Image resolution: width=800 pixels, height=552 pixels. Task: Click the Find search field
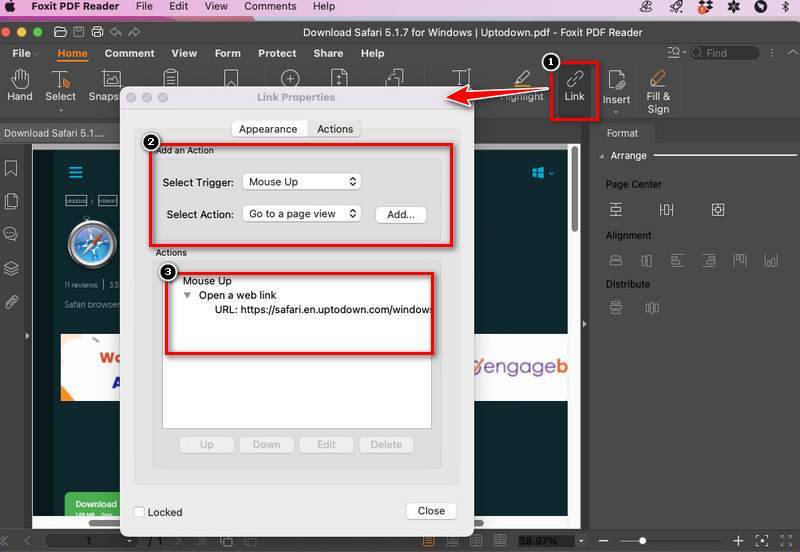tap(724, 53)
